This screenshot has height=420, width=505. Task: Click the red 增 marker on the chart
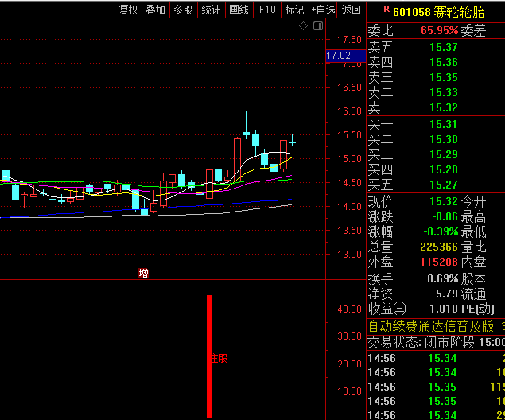[x=143, y=273]
